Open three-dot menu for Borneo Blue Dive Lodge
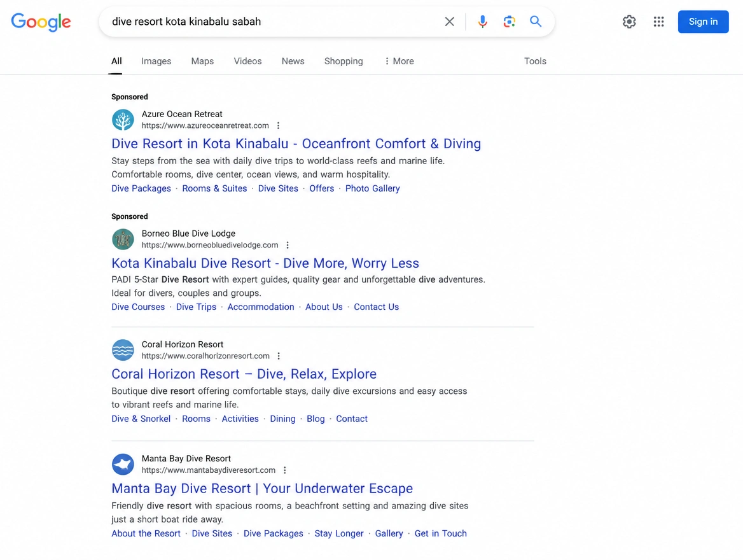 point(287,245)
